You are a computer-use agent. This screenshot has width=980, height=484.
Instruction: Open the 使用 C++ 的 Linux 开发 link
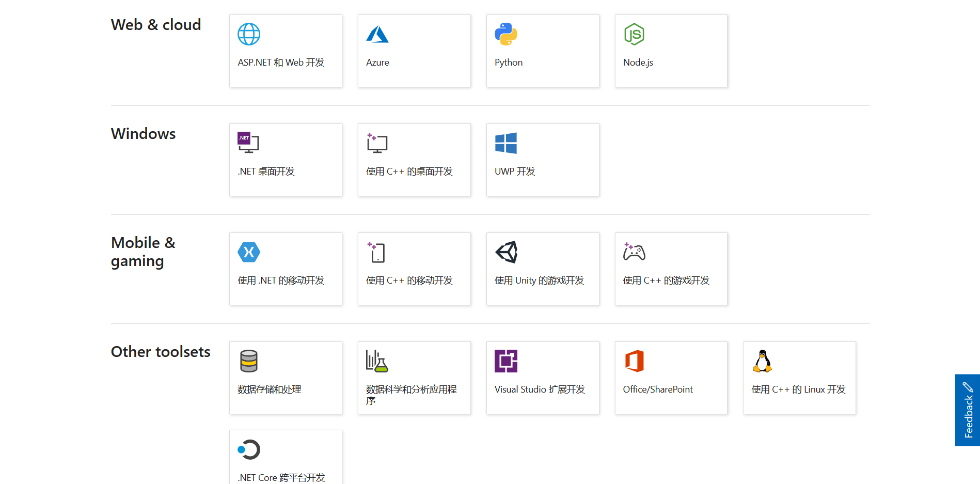click(x=799, y=378)
